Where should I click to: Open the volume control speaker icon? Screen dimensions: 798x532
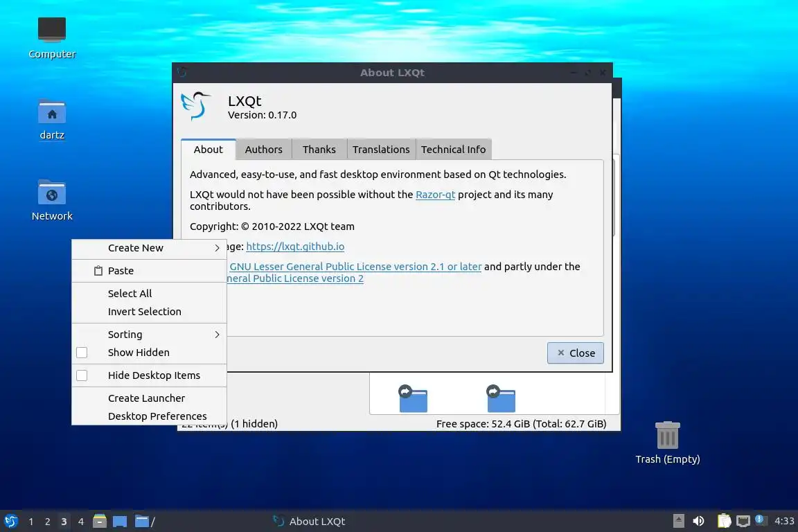(x=698, y=521)
